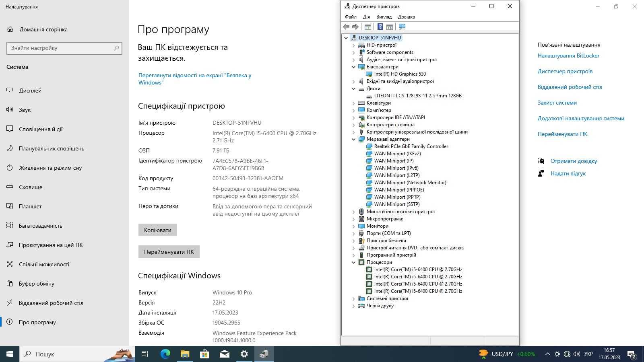644x362 pixels.
Task: Expand the Монітори category
Action: [x=353, y=226]
